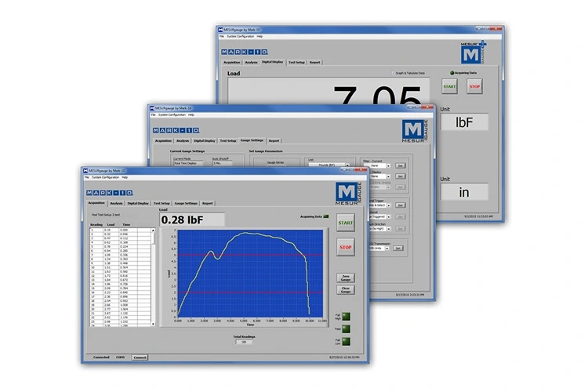Viewport: 588px width, 392px height.
Task: Click the Pass indicator light
Action: pos(346,329)
